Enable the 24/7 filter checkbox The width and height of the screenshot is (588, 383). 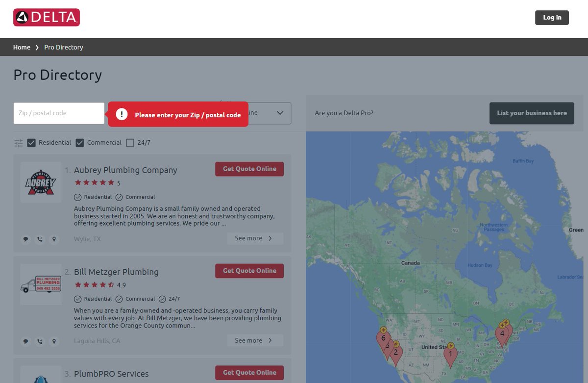pyautogui.click(x=130, y=143)
